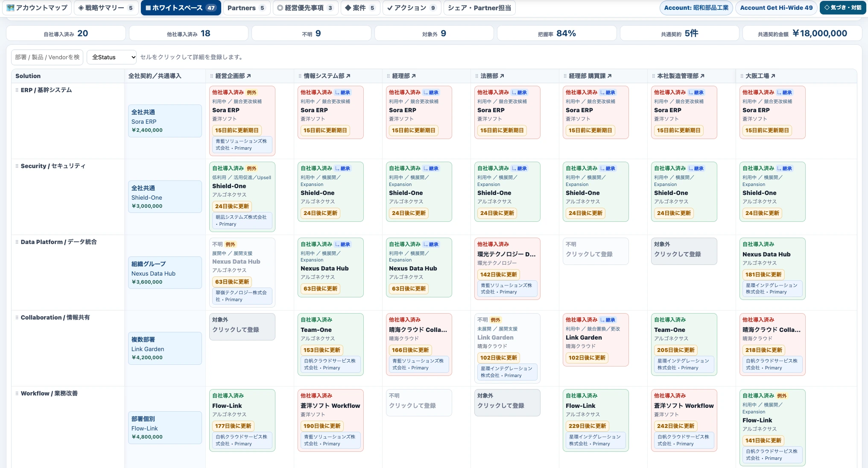
Task: Click 例外 badge in 経営企画部 Sora ERP card
Action: click(251, 93)
